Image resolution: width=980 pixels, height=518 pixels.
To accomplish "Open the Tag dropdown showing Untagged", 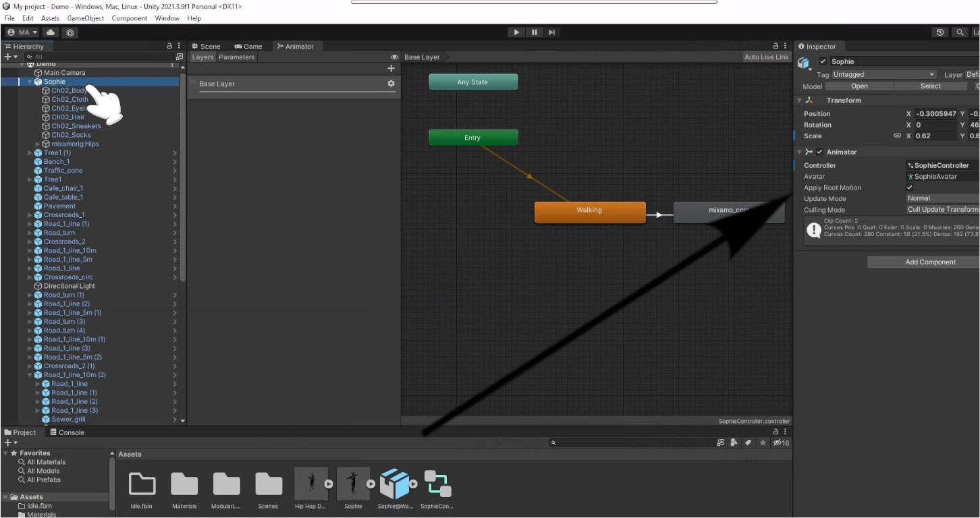I will tap(883, 74).
